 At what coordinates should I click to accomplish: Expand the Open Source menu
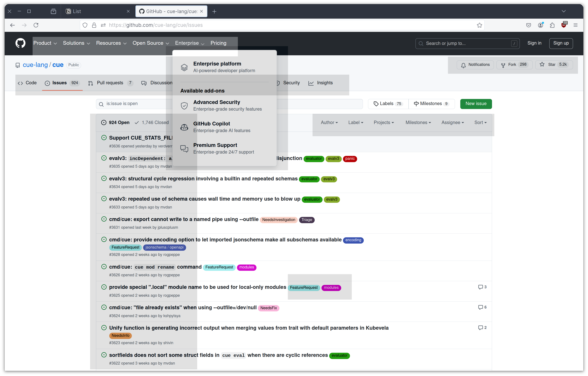pos(151,43)
